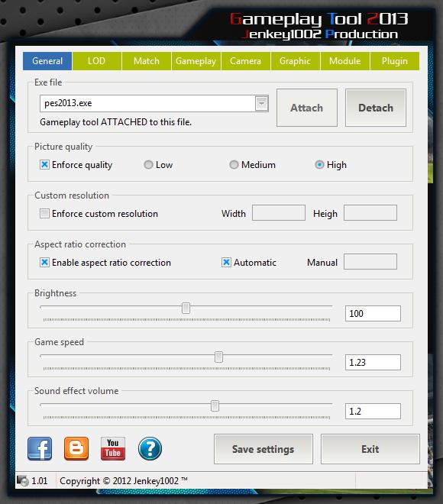Click the Detach button
This screenshot has width=443, height=504.
coord(376,108)
